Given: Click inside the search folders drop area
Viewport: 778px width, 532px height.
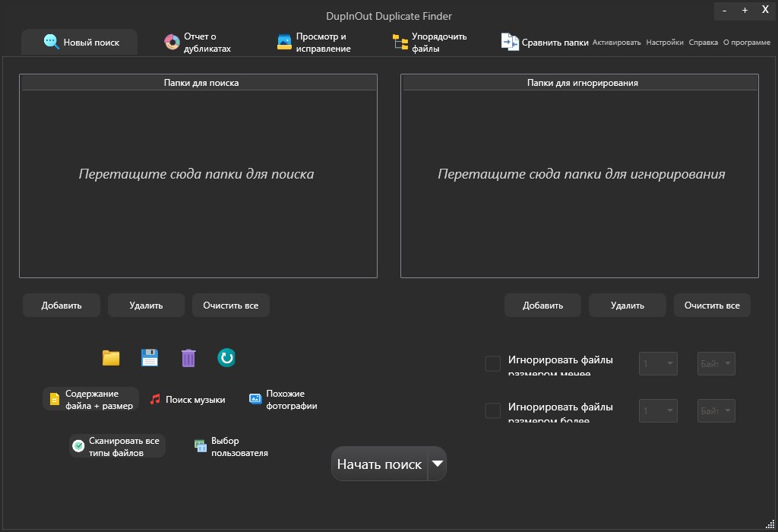Looking at the screenshot, I should pos(198,175).
